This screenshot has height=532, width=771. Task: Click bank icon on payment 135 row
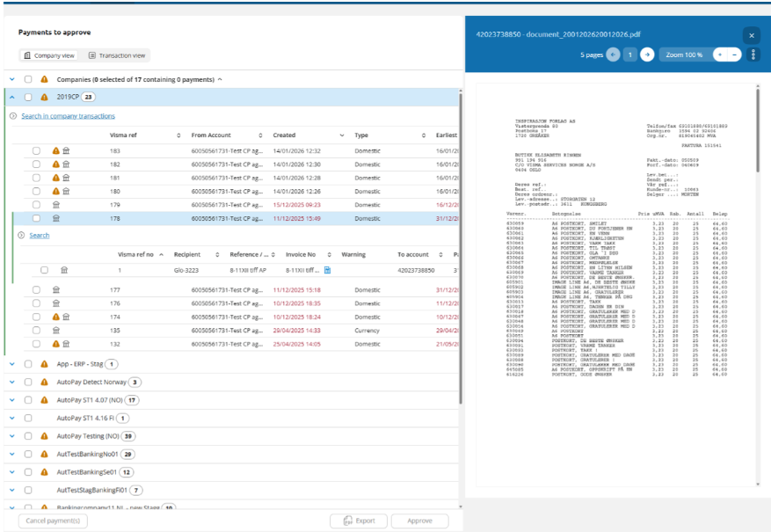pyautogui.click(x=56, y=331)
